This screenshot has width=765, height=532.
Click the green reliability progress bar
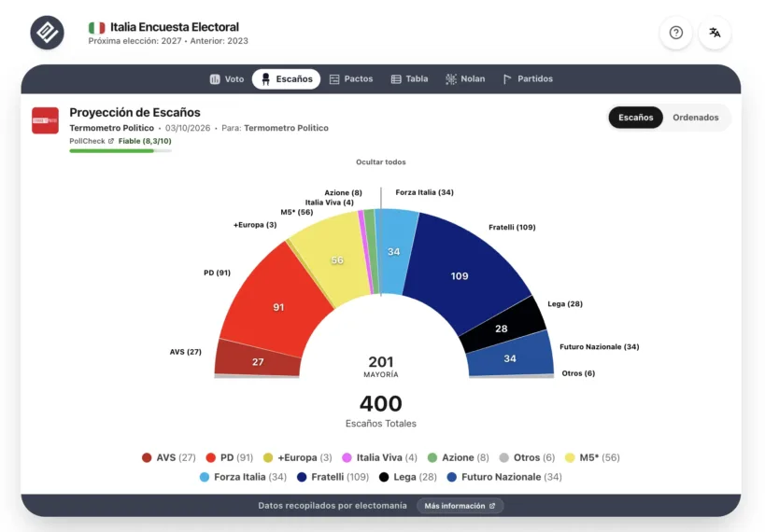click(x=120, y=150)
